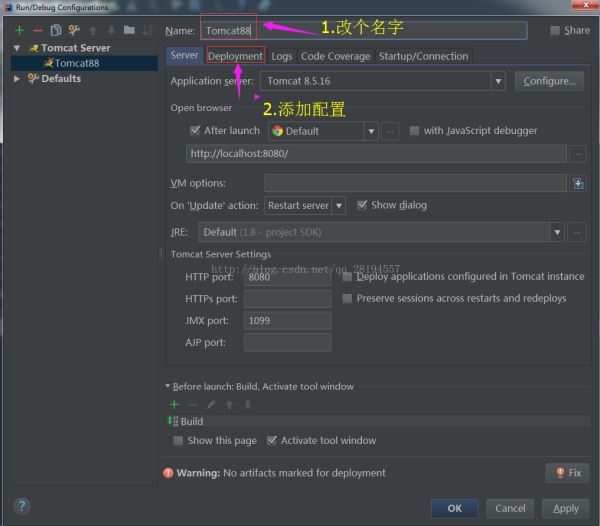
Task: Uncheck After launch checkbox
Action: pos(195,130)
